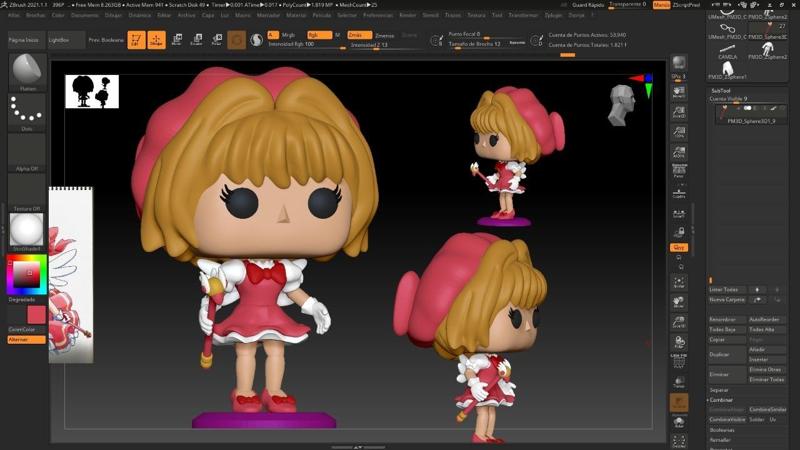Click the lock camera icon
This screenshot has height=450, width=800.
click(679, 233)
